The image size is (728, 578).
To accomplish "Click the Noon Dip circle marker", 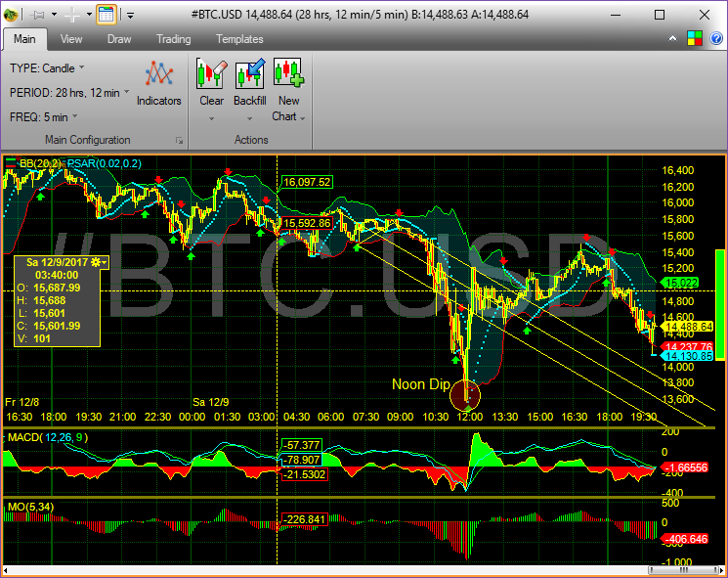I will click(465, 395).
